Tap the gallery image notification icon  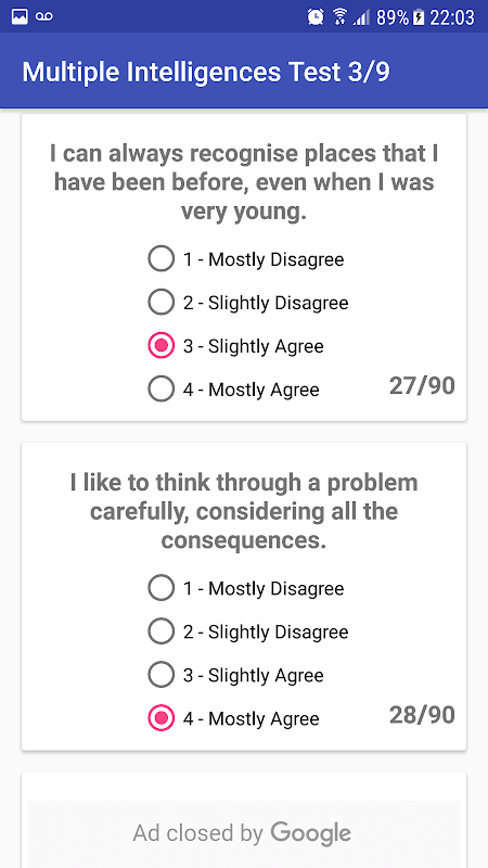coord(20,17)
